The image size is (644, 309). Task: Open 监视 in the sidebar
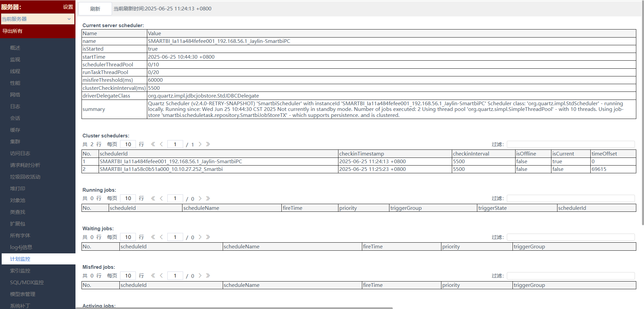coord(15,60)
